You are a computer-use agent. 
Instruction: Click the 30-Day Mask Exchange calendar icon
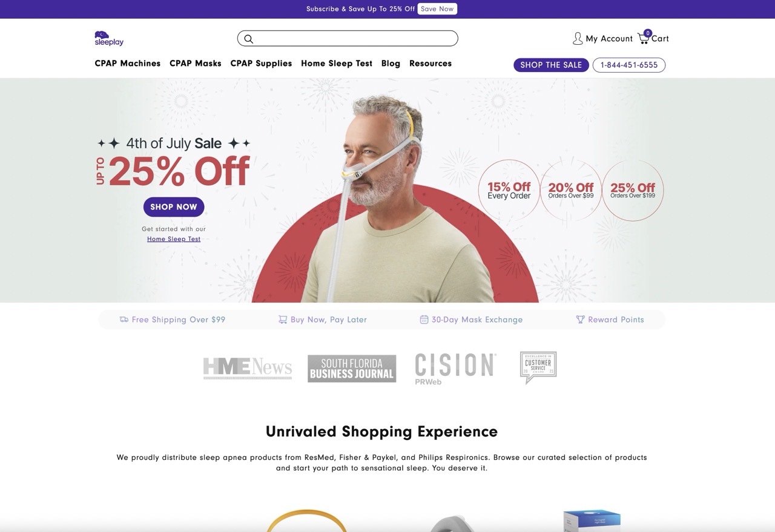tap(424, 320)
